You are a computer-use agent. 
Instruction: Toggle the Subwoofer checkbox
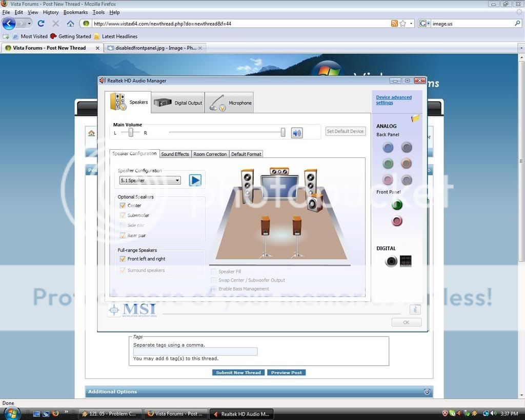point(123,215)
